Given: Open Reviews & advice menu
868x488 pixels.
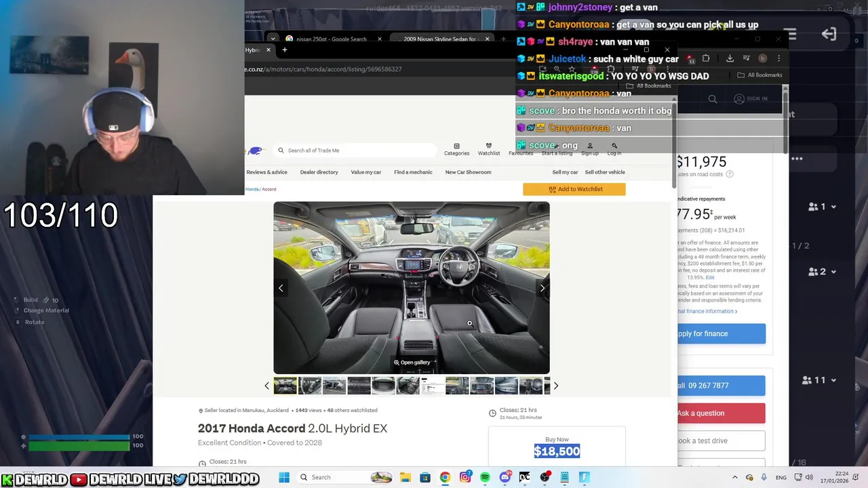Looking at the screenshot, I should pos(267,172).
